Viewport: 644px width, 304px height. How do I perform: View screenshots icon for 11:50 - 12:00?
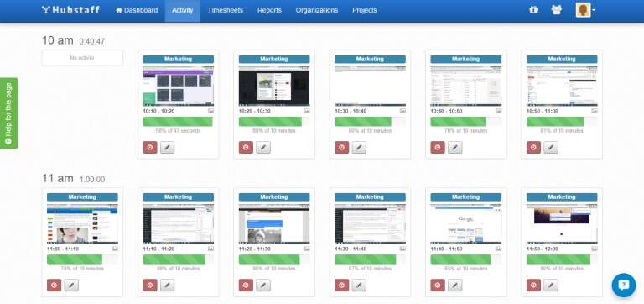pos(595,249)
